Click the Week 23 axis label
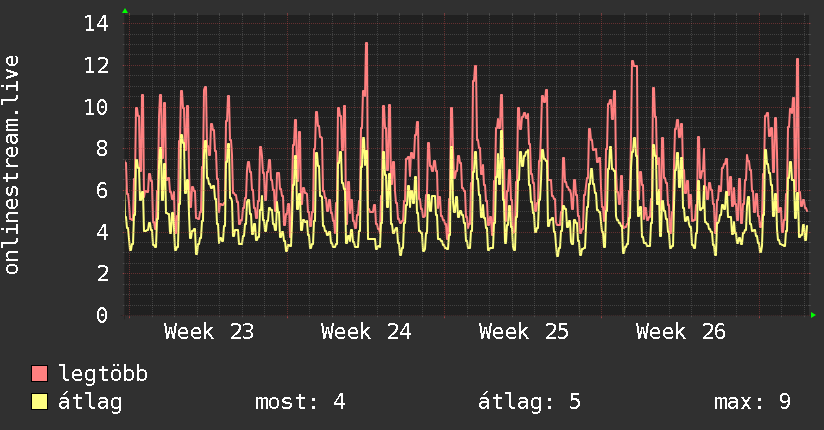 [209, 332]
